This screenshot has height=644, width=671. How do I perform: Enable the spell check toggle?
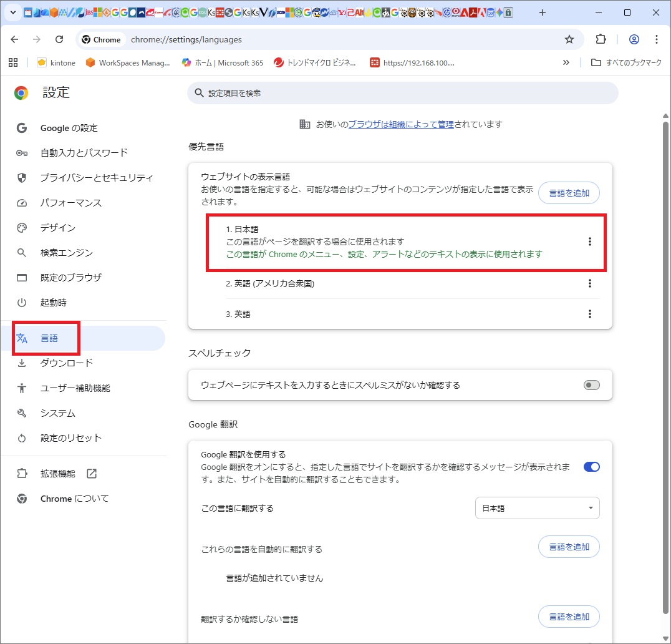(x=591, y=385)
